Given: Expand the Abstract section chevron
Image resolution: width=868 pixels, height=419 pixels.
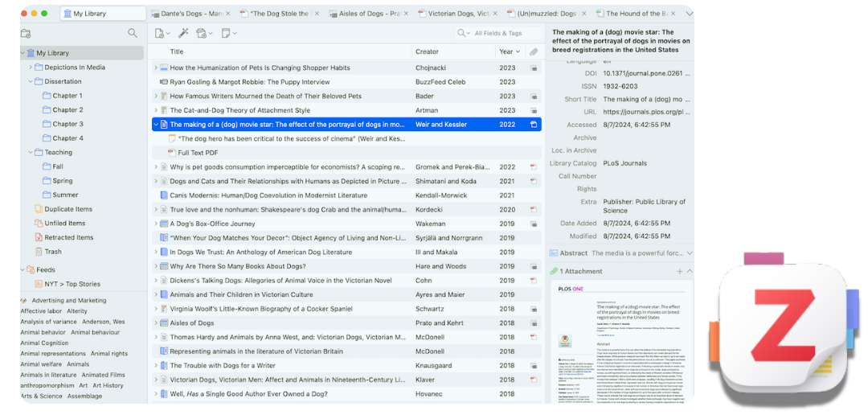Looking at the screenshot, I should [x=690, y=253].
